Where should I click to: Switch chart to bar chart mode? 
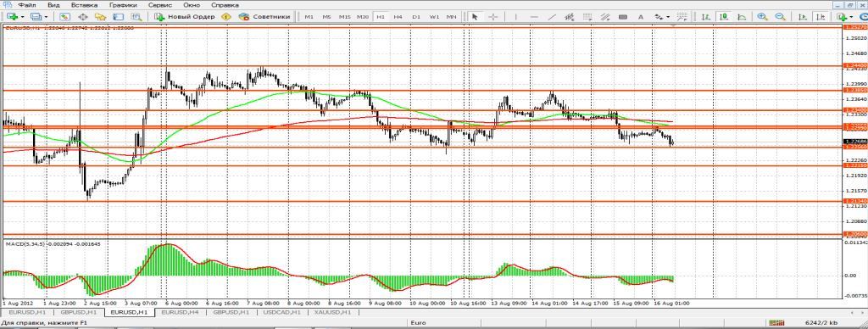coord(705,17)
